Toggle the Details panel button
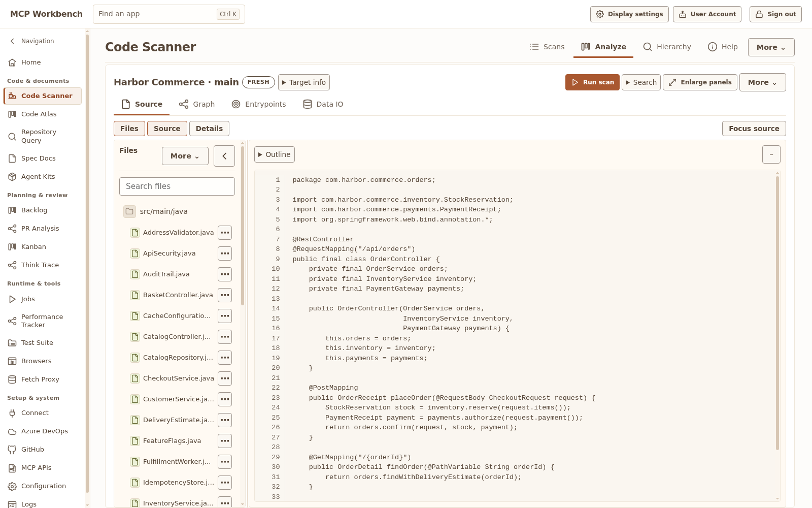The height and width of the screenshot is (508, 812). coord(209,129)
